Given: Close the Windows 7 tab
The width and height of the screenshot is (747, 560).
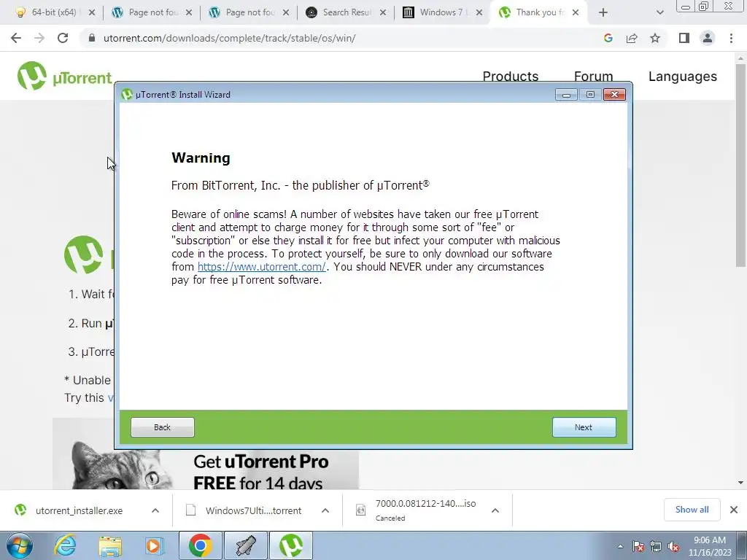Looking at the screenshot, I should pos(479,13).
